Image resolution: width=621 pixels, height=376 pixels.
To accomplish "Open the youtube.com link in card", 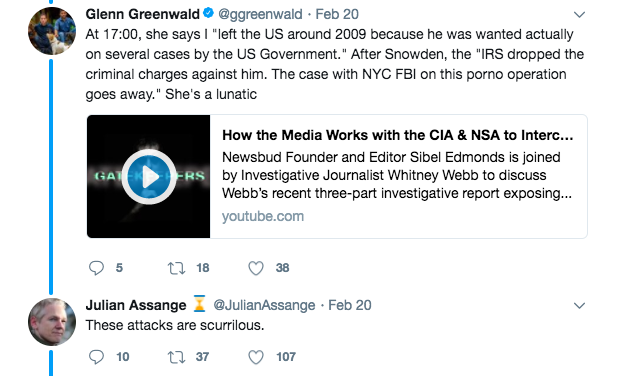I will [263, 216].
